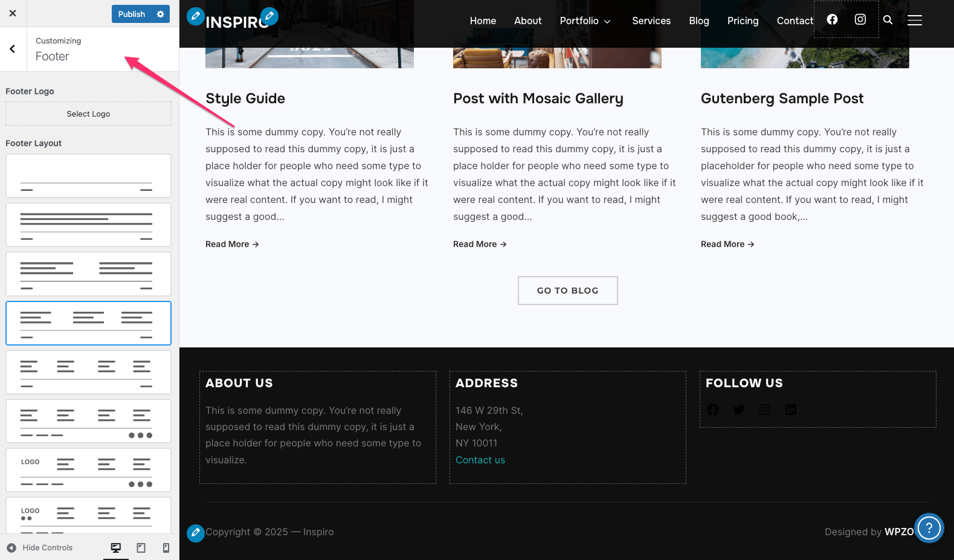This screenshot has width=954, height=560.
Task: Edit the copyright text pencil shortcut
Action: (x=195, y=533)
